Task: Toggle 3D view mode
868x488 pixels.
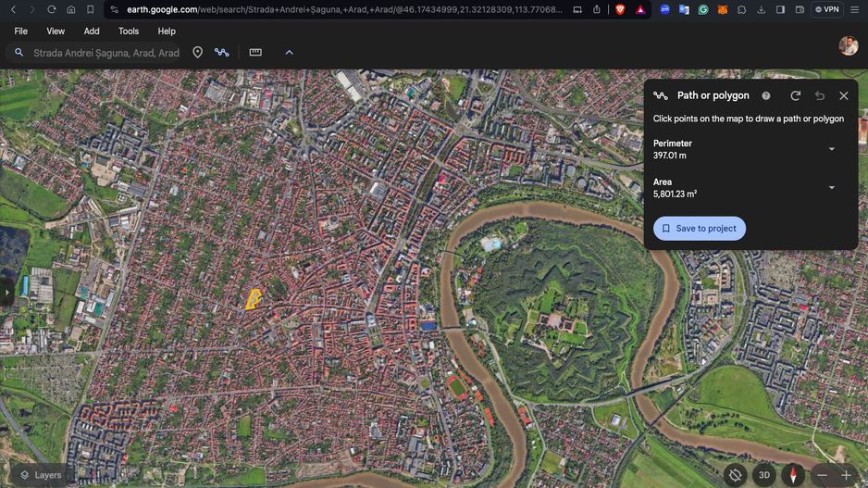Action: pyautogui.click(x=764, y=475)
